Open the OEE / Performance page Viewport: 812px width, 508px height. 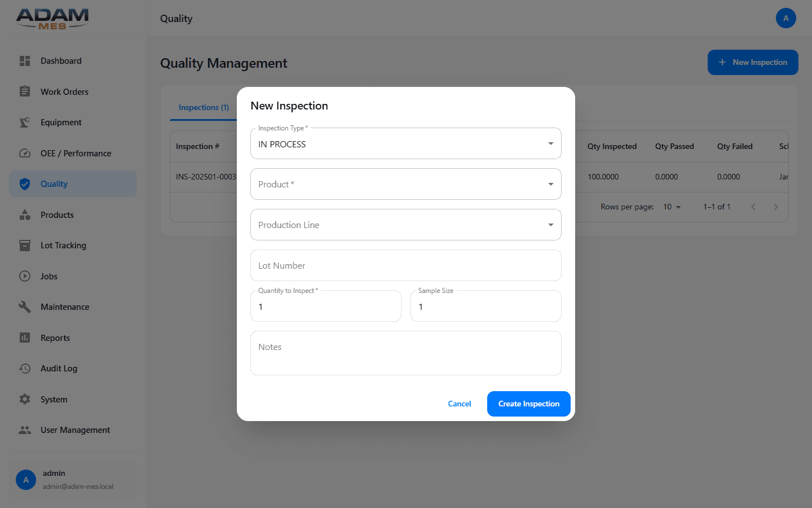[x=25, y=153]
